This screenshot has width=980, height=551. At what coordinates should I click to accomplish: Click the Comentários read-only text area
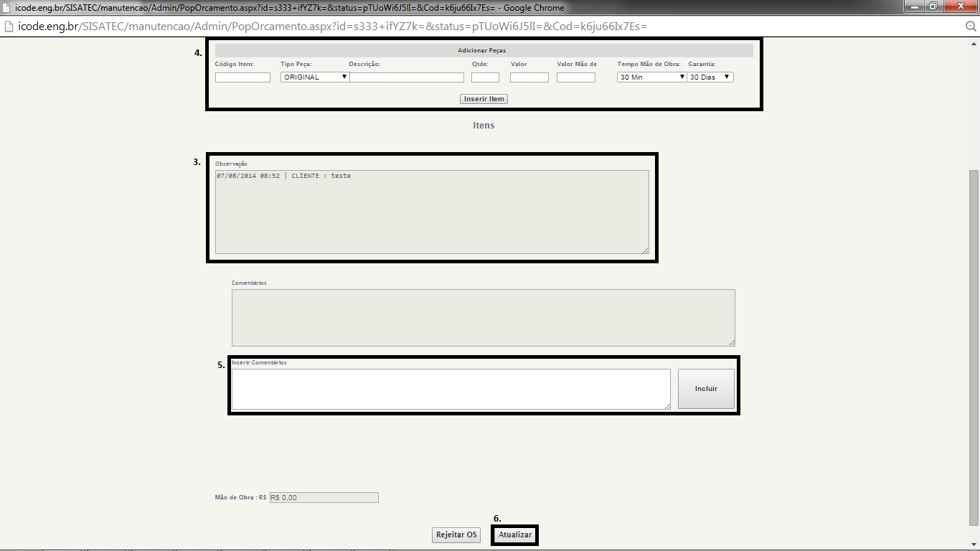click(x=484, y=318)
